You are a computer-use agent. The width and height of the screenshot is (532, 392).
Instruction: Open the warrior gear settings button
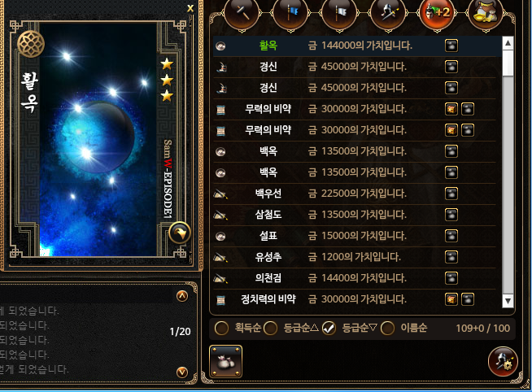point(503,361)
